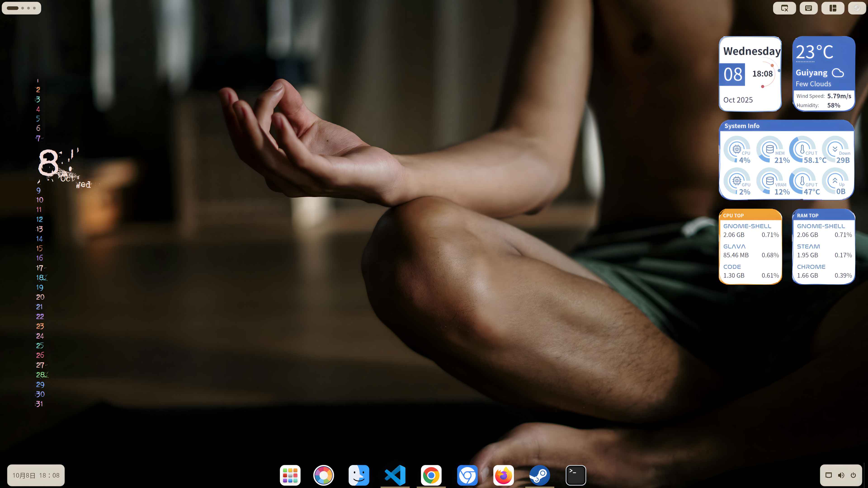Launch the color wheel app in the dock

click(x=323, y=475)
